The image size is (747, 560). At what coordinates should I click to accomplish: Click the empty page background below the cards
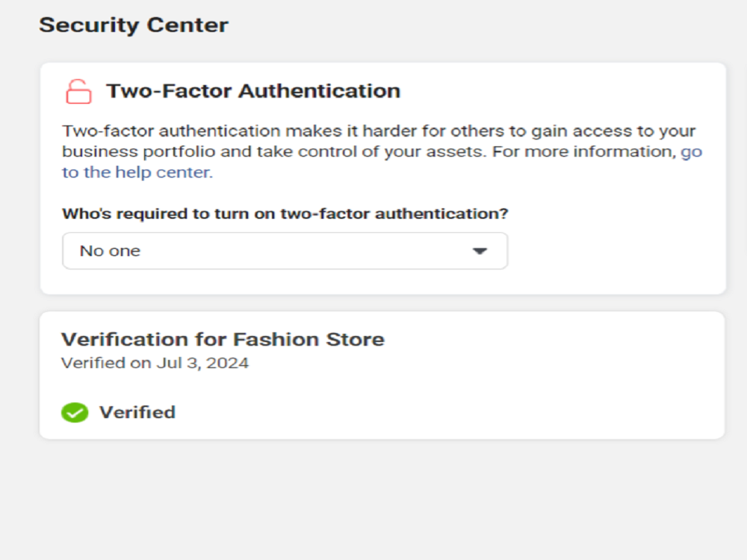(x=373, y=500)
